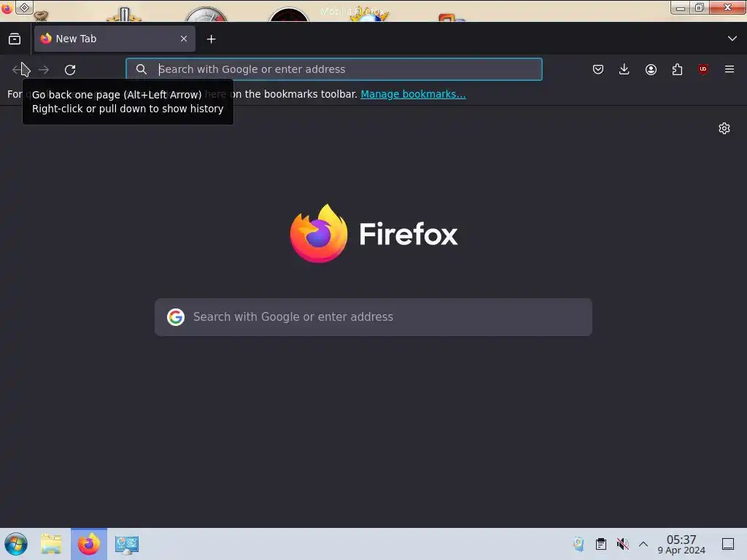Viewport: 747px width, 560px height.
Task: Open a new tab with plus button
Action: coord(211,39)
